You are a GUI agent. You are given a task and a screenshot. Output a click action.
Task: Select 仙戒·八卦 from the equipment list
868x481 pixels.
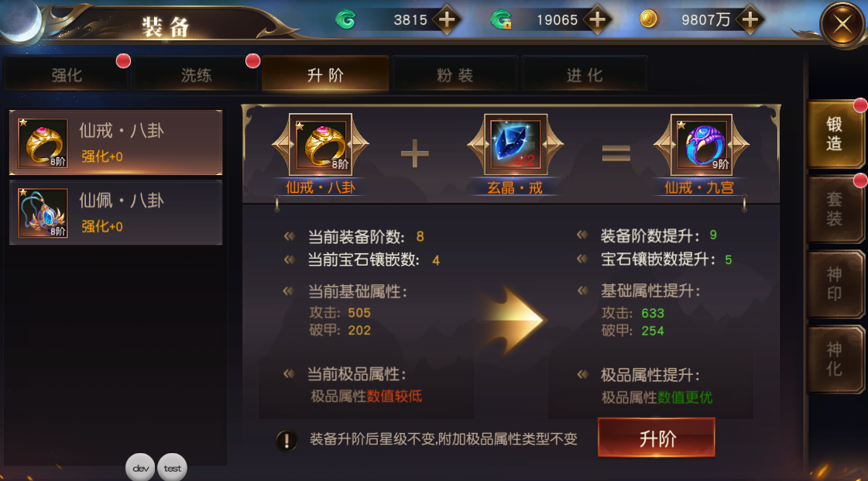(115, 143)
